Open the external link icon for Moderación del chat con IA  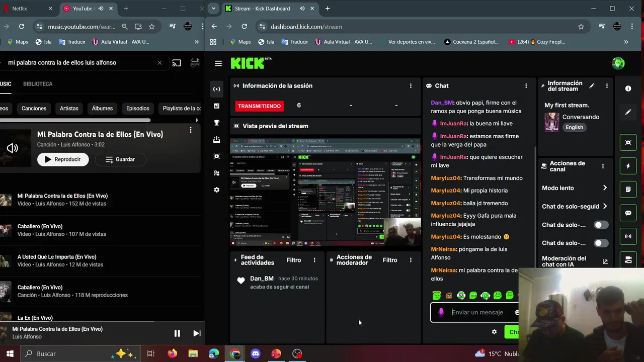605,261
